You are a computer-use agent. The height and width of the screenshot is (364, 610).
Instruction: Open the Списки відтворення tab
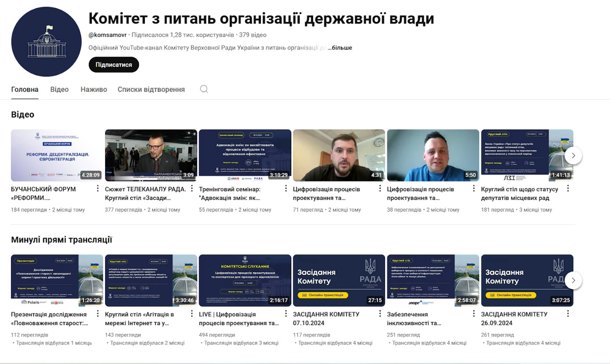[151, 90]
